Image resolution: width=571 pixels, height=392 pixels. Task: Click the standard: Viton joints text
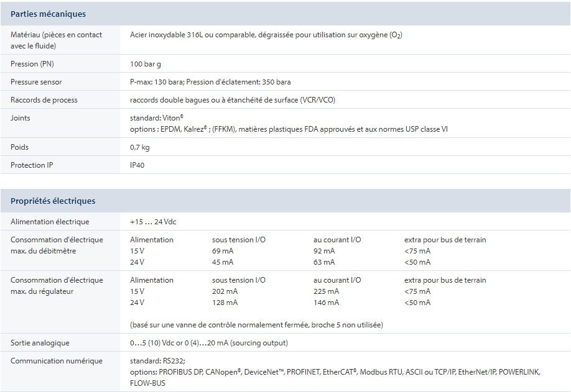pyautogui.click(x=156, y=118)
